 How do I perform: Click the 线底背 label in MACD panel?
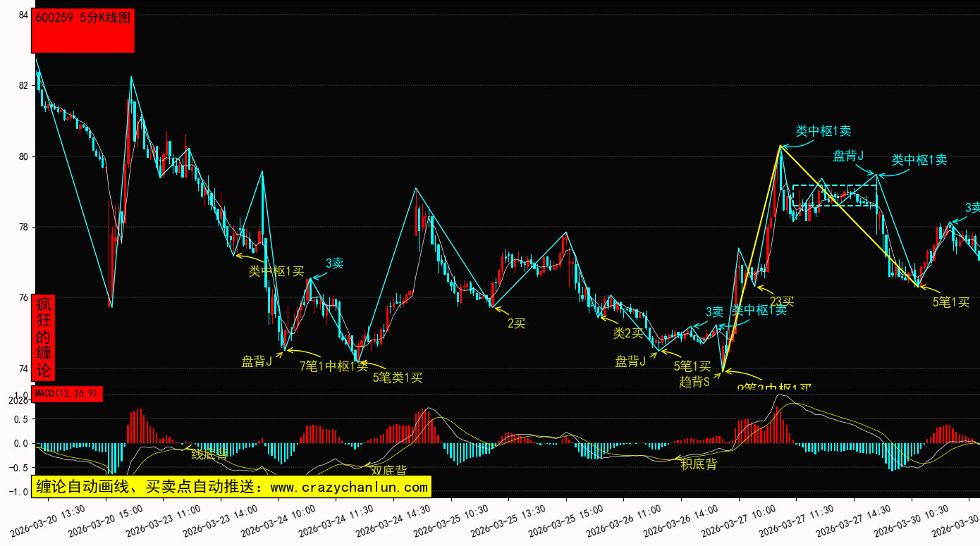click(209, 454)
